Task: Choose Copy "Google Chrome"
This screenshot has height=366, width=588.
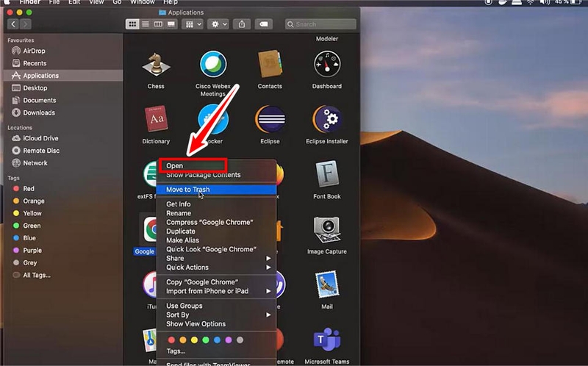Action: [216, 282]
